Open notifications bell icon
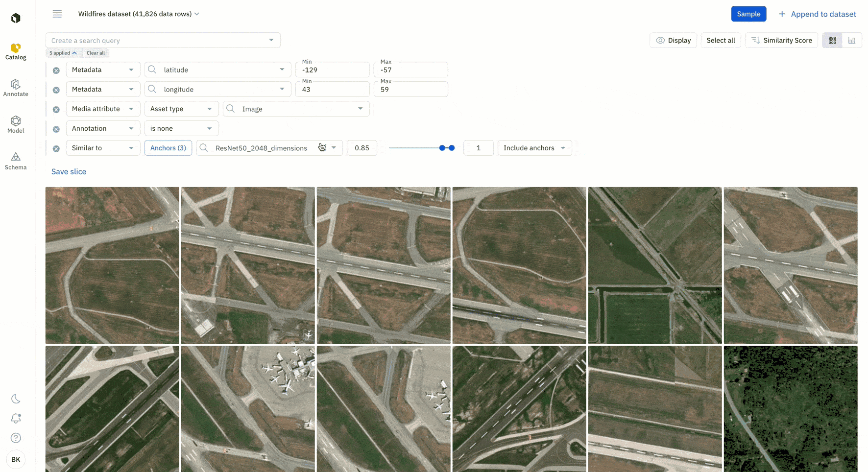 pyautogui.click(x=16, y=419)
